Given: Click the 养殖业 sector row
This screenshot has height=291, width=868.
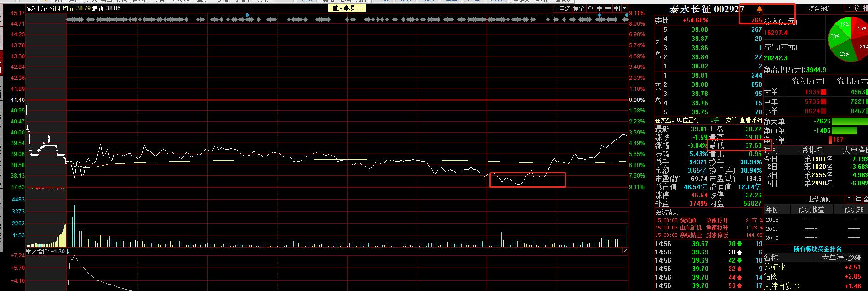Looking at the screenshot, I should [816, 267].
